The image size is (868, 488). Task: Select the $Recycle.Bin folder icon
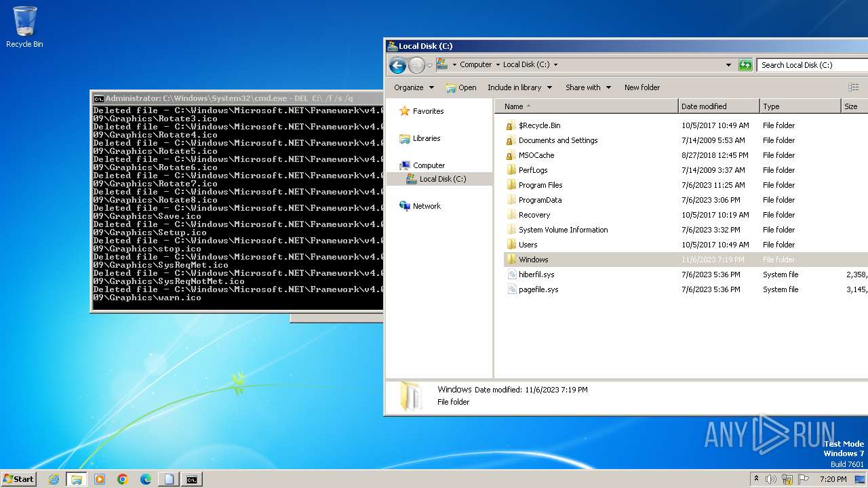click(511, 125)
